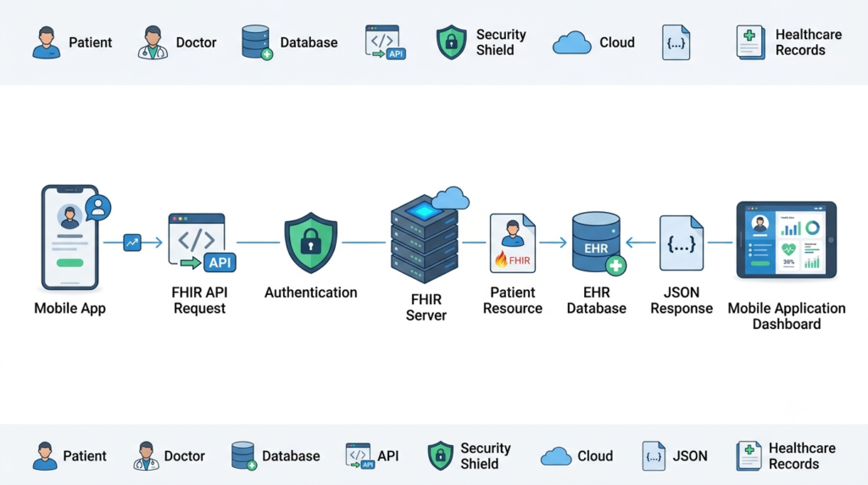Click the "Healthcare Records" text in top legend
The width and height of the screenshot is (868, 485).
[x=808, y=42]
